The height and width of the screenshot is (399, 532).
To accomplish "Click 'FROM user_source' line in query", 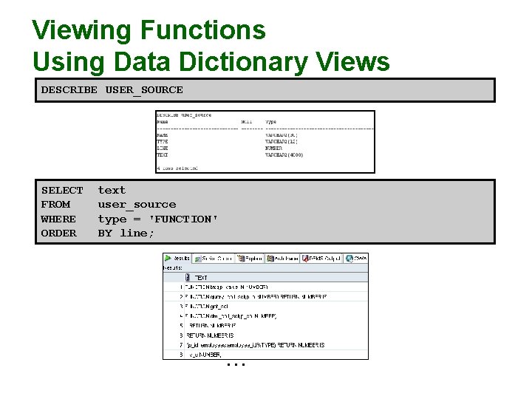I will pos(109,205).
